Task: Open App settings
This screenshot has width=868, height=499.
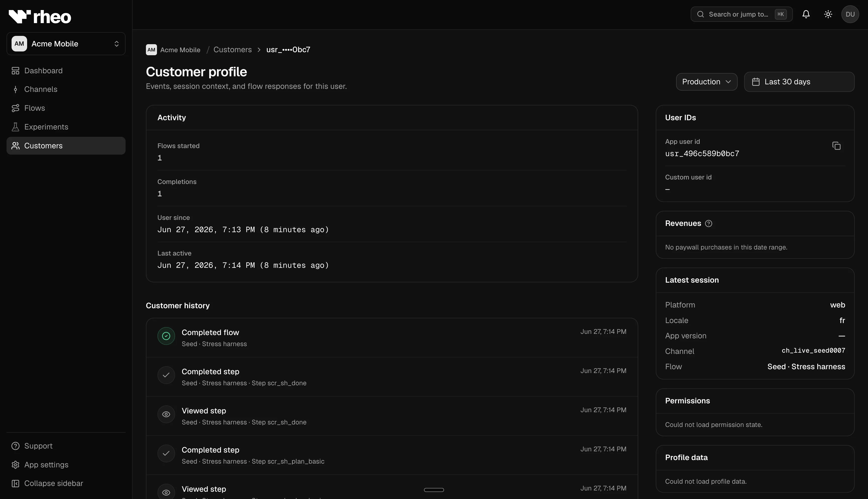Action: pyautogui.click(x=66, y=465)
